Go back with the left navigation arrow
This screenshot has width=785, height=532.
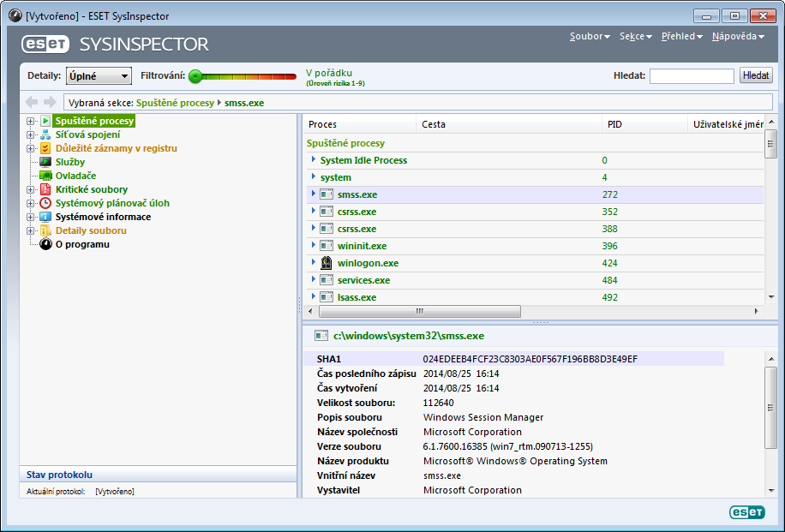[32, 102]
